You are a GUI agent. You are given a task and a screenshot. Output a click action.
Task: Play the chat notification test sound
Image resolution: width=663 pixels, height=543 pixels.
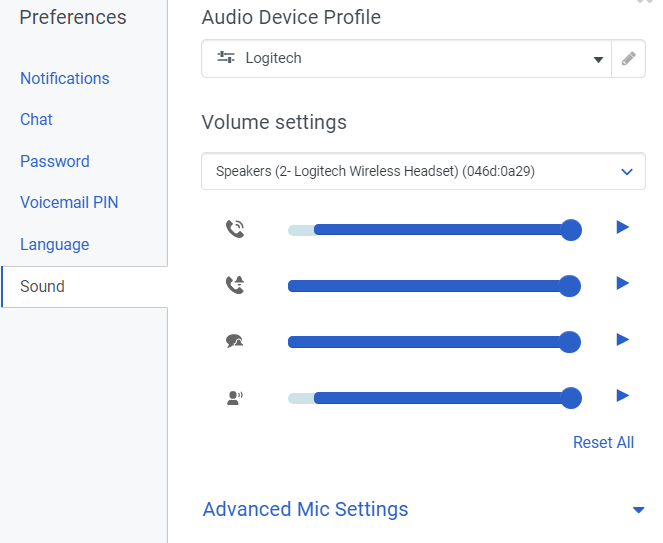(x=622, y=340)
